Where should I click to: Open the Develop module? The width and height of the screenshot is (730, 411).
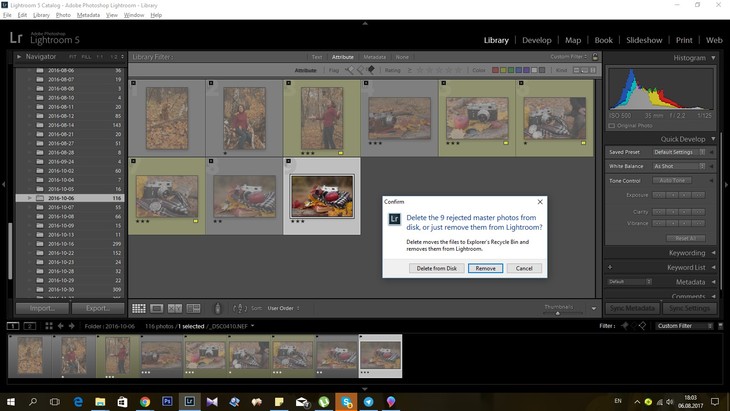pyautogui.click(x=536, y=40)
